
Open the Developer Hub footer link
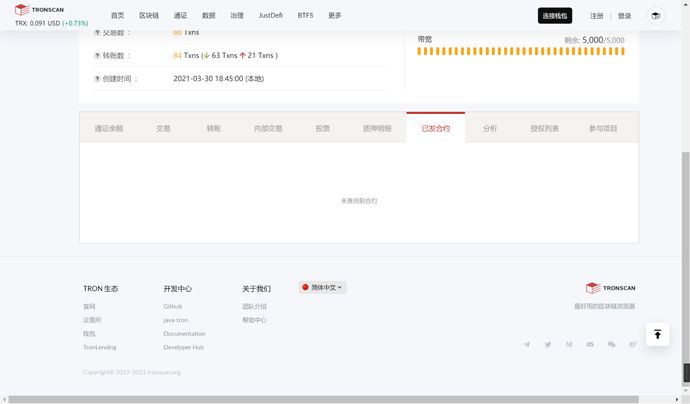point(184,347)
